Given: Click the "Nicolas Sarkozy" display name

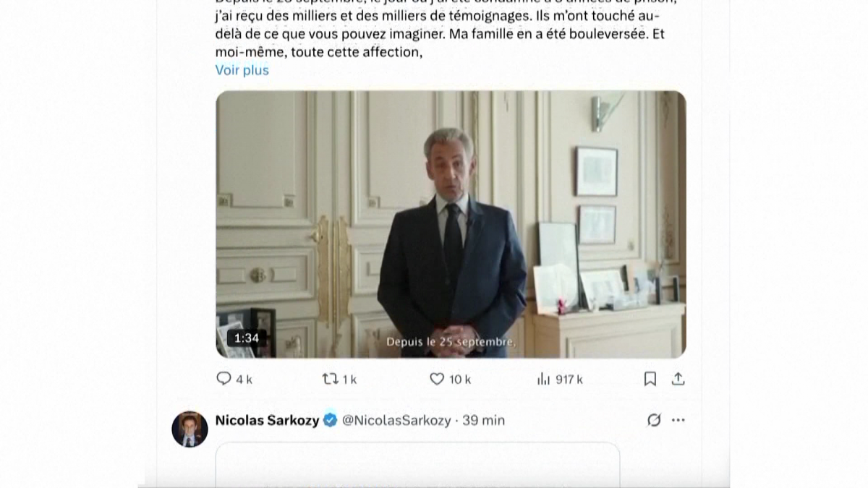Looking at the screenshot, I should point(267,420).
